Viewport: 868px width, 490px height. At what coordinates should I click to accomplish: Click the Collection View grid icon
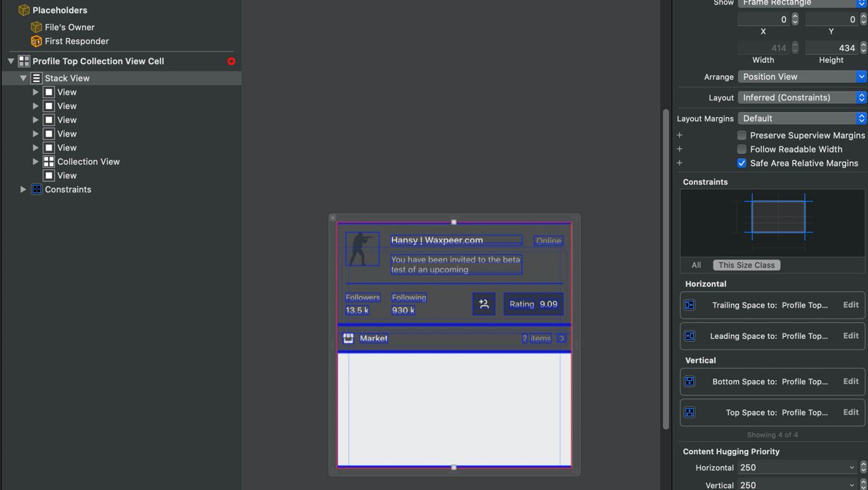pyautogui.click(x=49, y=161)
